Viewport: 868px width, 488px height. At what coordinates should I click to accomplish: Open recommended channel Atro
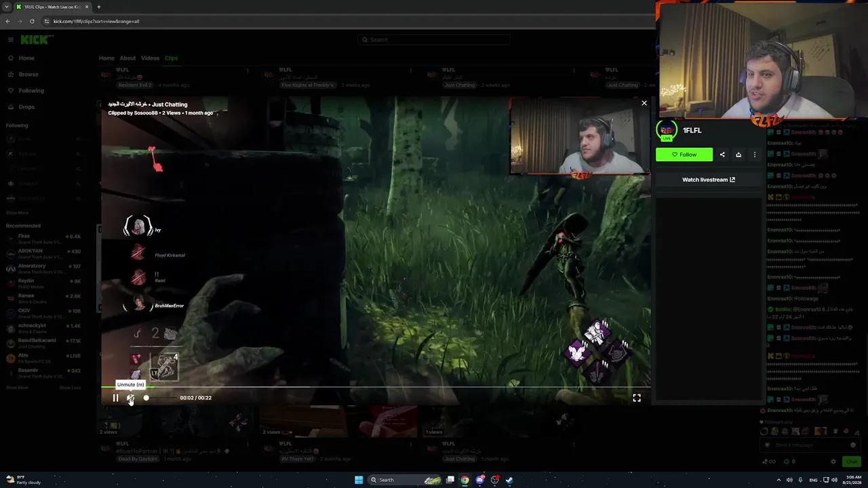click(x=43, y=358)
